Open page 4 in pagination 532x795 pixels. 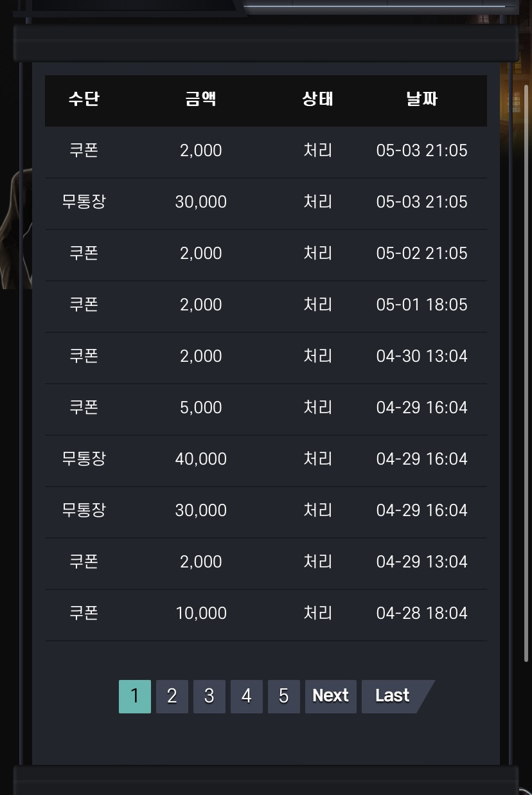[x=247, y=697]
